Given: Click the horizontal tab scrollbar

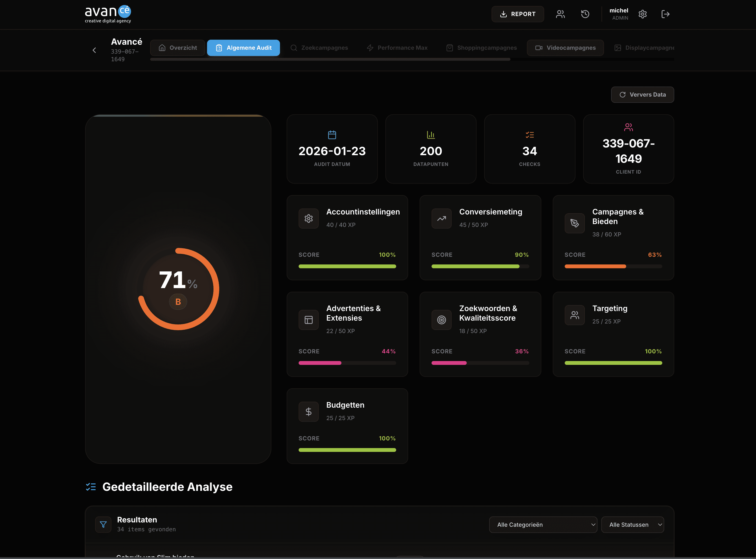Looking at the screenshot, I should tap(330, 59).
